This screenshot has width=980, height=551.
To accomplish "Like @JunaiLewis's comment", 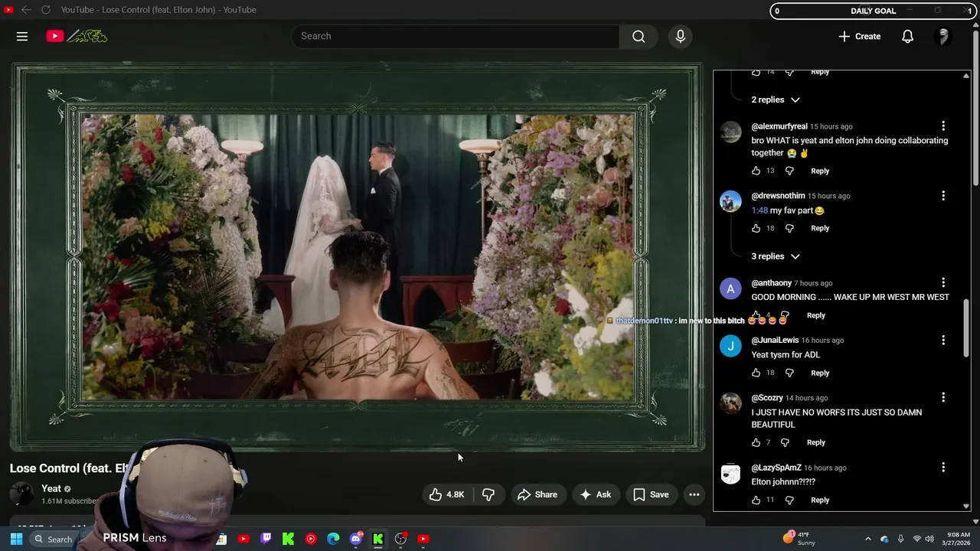I will 756,373.
